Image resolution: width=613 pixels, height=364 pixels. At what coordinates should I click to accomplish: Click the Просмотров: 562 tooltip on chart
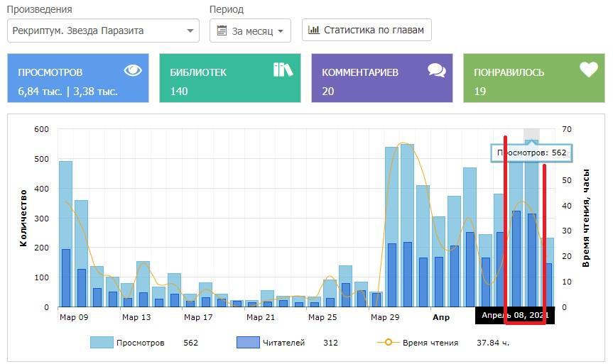531,153
